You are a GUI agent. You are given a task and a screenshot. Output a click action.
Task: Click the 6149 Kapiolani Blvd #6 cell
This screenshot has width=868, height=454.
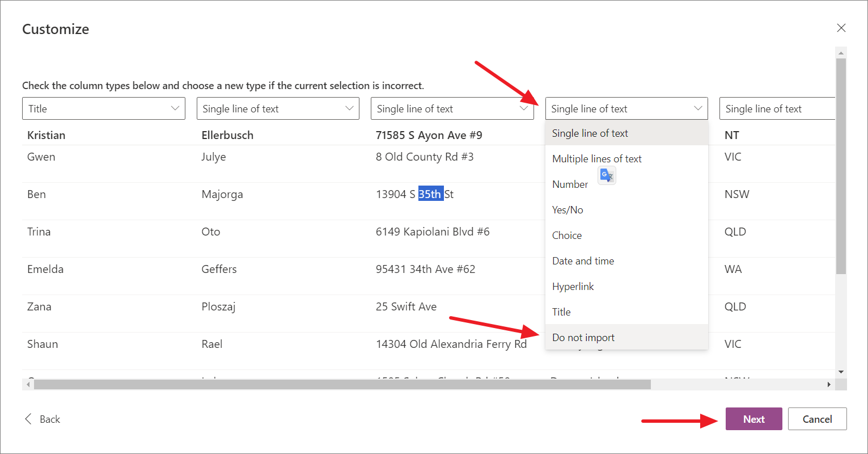pos(433,232)
